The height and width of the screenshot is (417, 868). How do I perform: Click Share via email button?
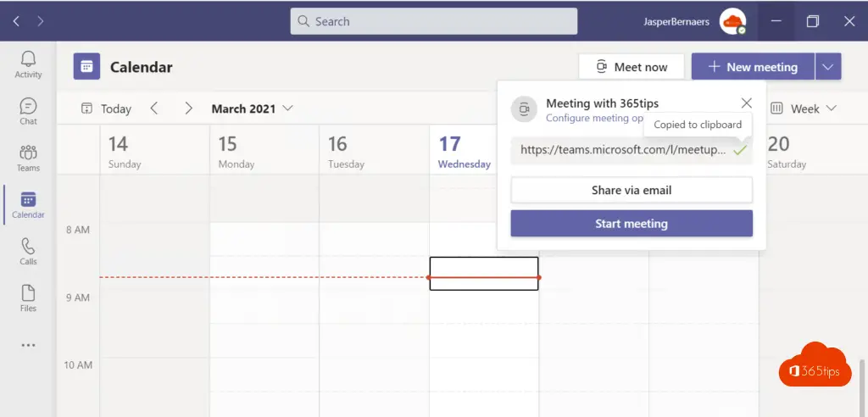(x=632, y=190)
